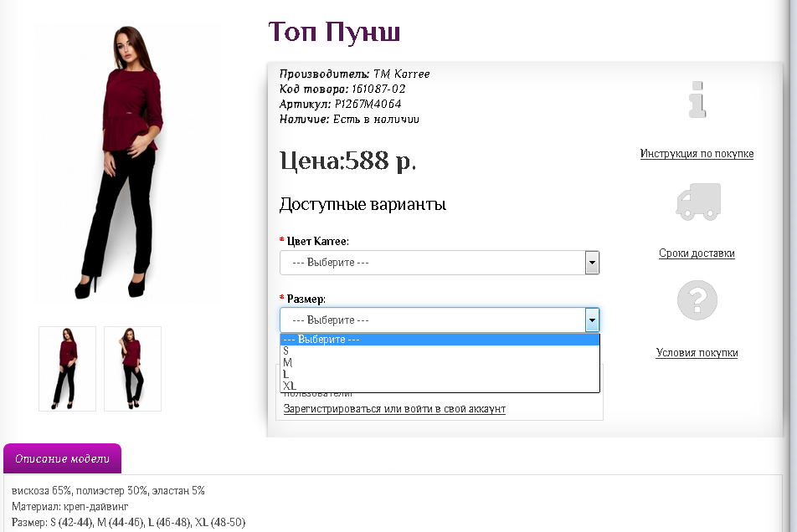This screenshot has width=797, height=532.
Task: Click the Размер: S (42-44) size chart line
Action: (128, 522)
